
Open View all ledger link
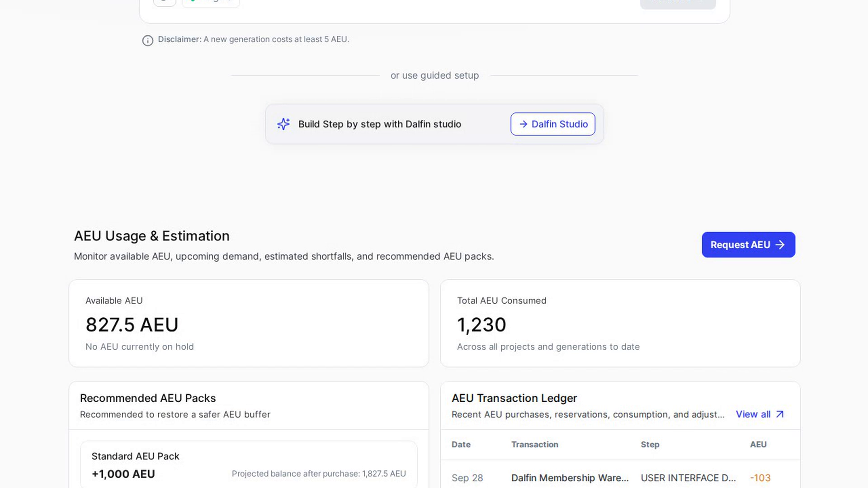[x=759, y=414]
